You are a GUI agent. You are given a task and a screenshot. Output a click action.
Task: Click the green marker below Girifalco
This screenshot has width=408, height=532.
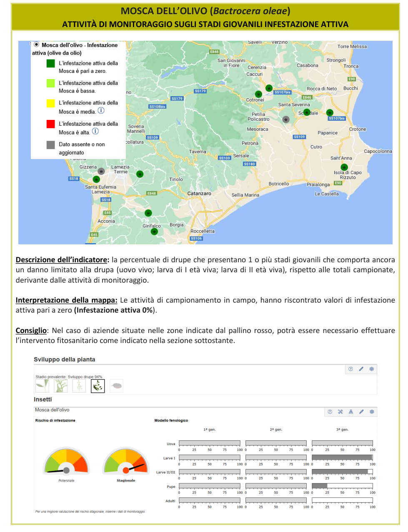(154, 231)
